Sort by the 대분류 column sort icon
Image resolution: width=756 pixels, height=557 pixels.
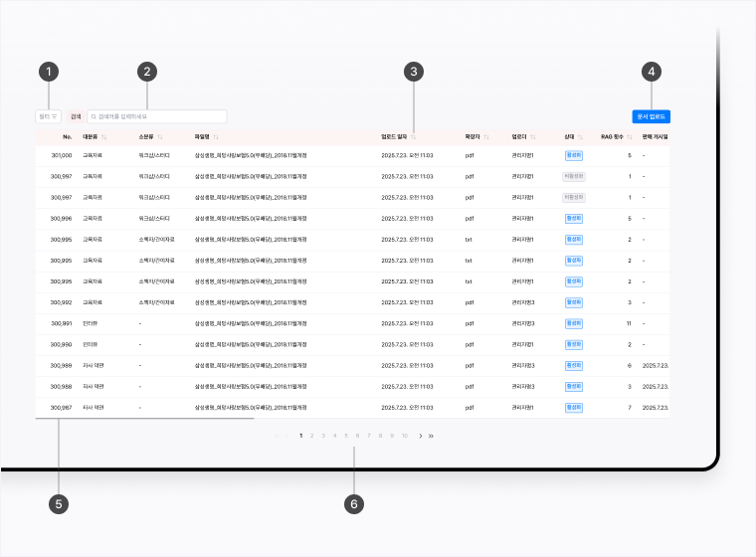(x=103, y=136)
